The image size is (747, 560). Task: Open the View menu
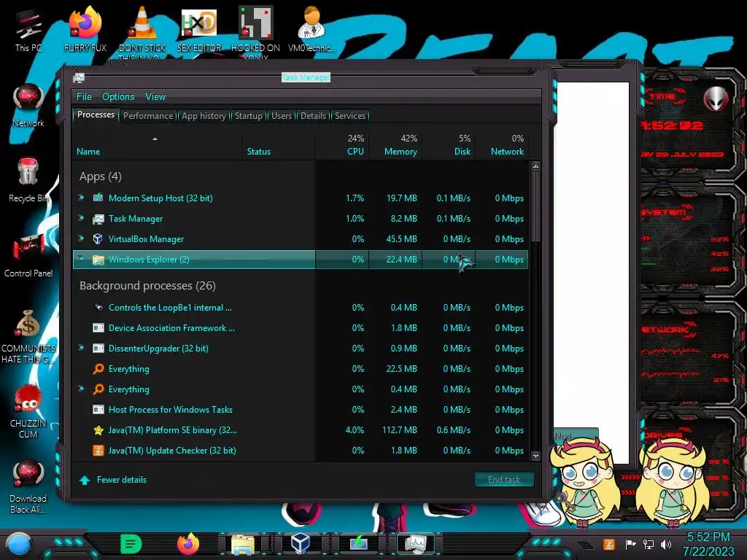[x=155, y=97]
